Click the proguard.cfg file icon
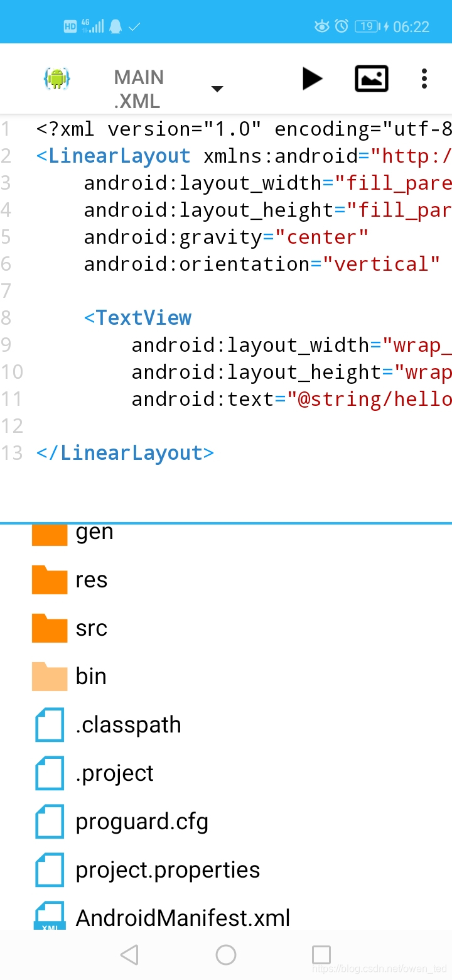This screenshot has height=980, width=452. tap(50, 821)
